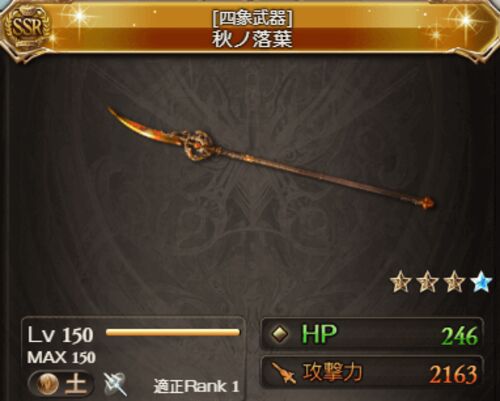
Task: Click the 土 element label
Action: click(75, 383)
